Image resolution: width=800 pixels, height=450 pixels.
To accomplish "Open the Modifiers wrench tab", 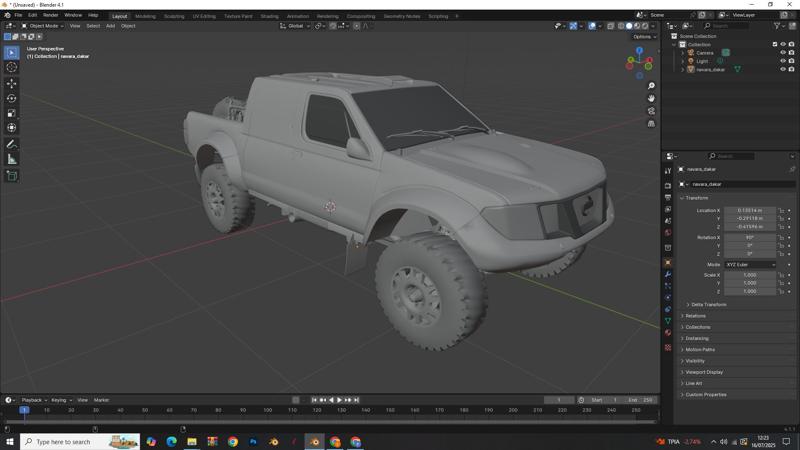I will point(668,274).
